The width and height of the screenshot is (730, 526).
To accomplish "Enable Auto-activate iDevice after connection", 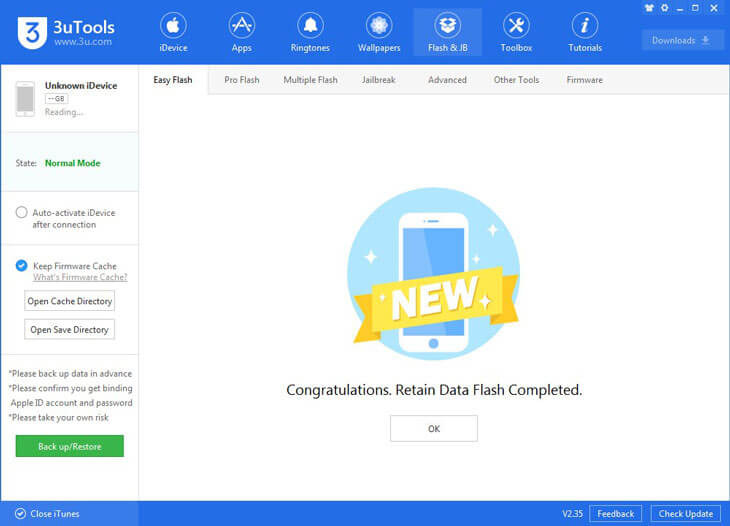I will [x=22, y=213].
